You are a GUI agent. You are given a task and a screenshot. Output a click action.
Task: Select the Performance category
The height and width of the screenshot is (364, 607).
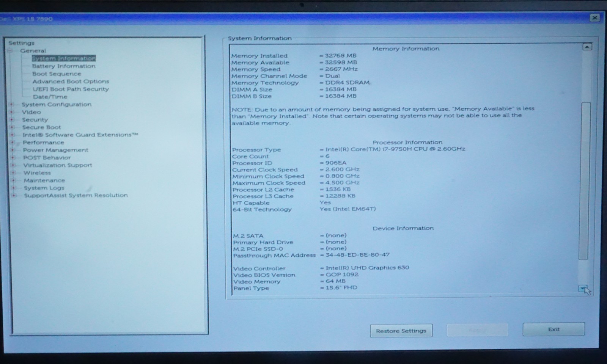(43, 142)
